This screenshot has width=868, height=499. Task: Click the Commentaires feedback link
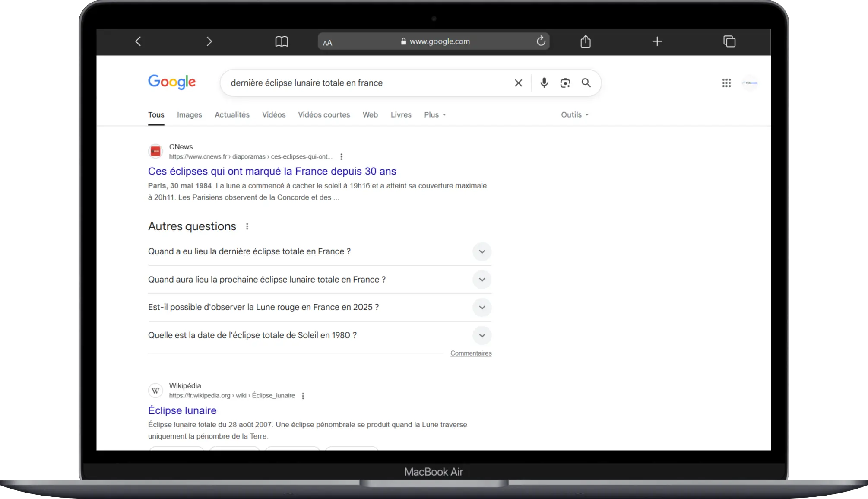pyautogui.click(x=471, y=353)
